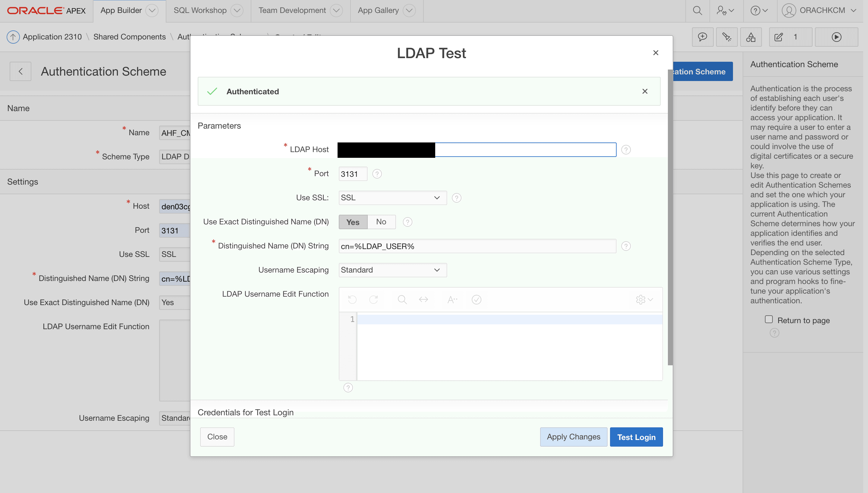The image size is (868, 493).
Task: Click the Find magnifier in the code editor
Action: [402, 300]
